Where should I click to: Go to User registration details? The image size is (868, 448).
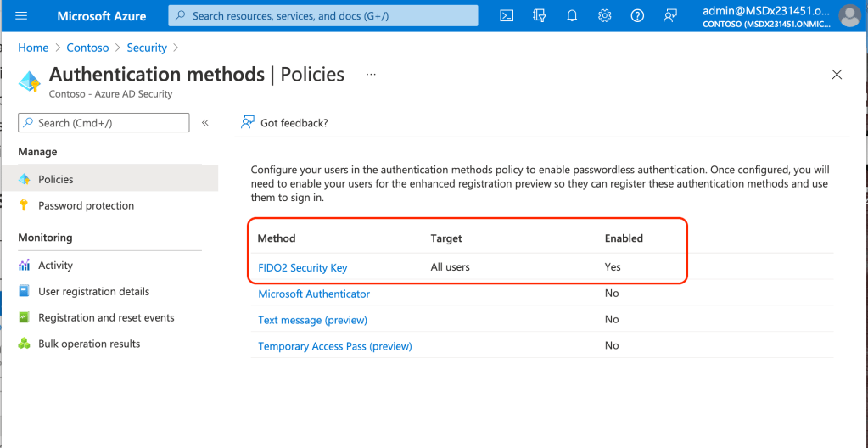coord(93,292)
